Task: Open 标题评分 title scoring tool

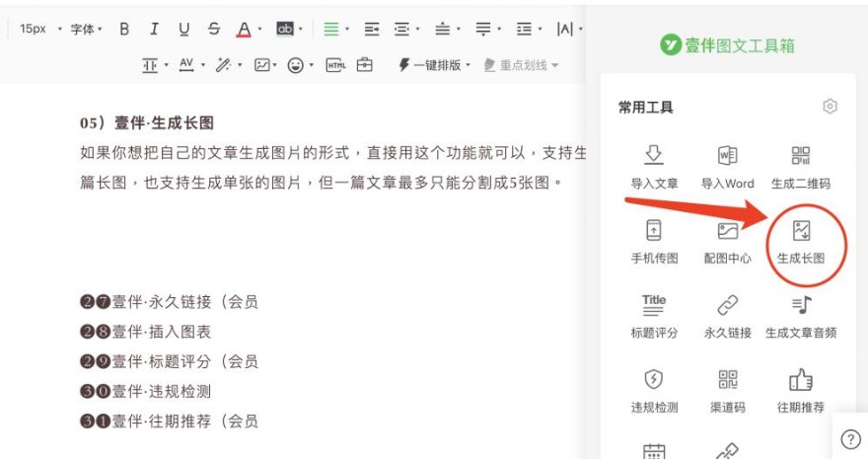Action: (x=654, y=317)
